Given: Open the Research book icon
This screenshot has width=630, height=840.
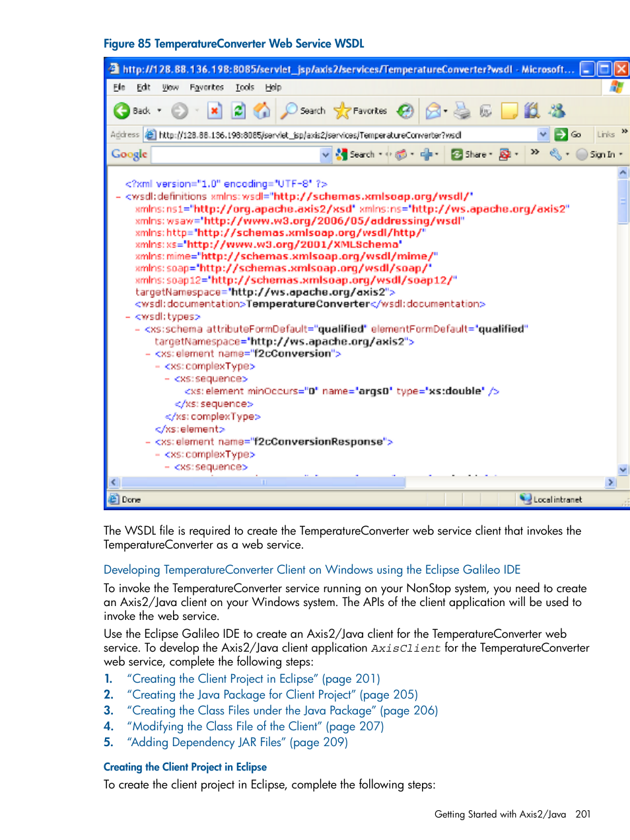Looking at the screenshot, I should tap(532, 111).
